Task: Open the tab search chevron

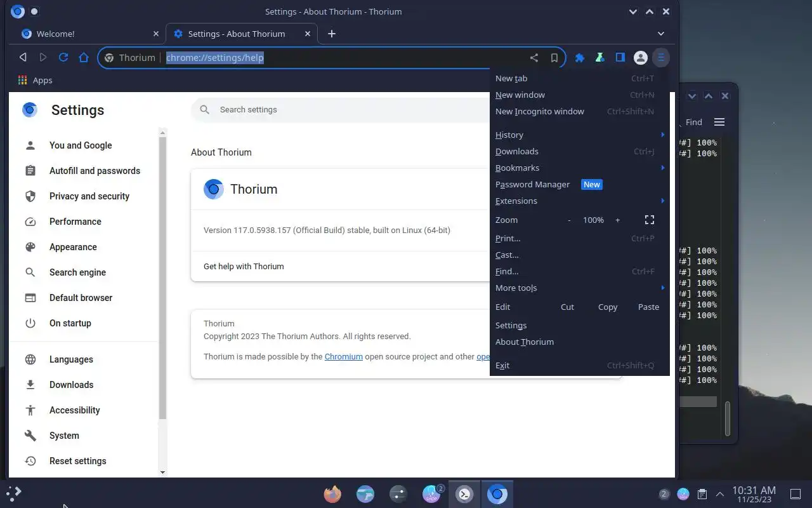Action: (661, 34)
